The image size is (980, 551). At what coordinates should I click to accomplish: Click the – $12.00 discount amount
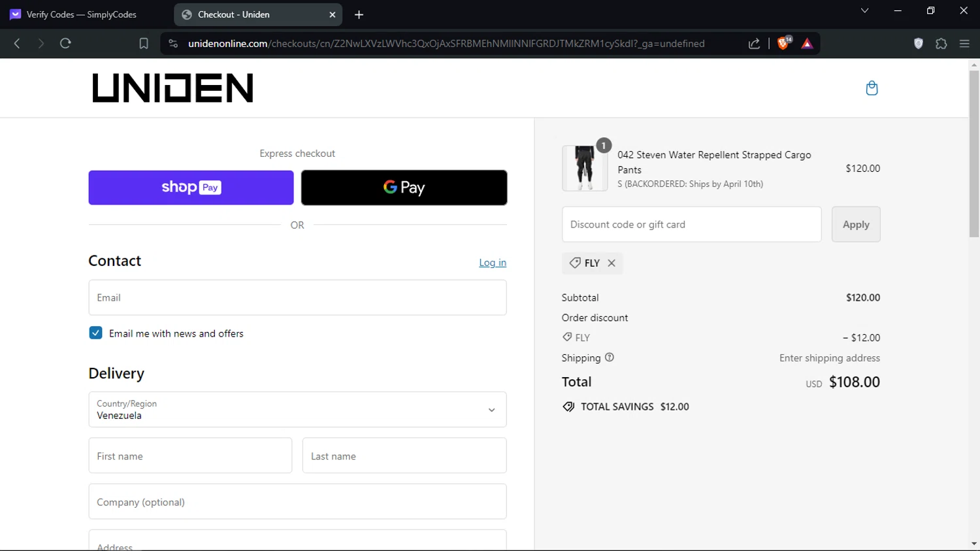coord(861,338)
